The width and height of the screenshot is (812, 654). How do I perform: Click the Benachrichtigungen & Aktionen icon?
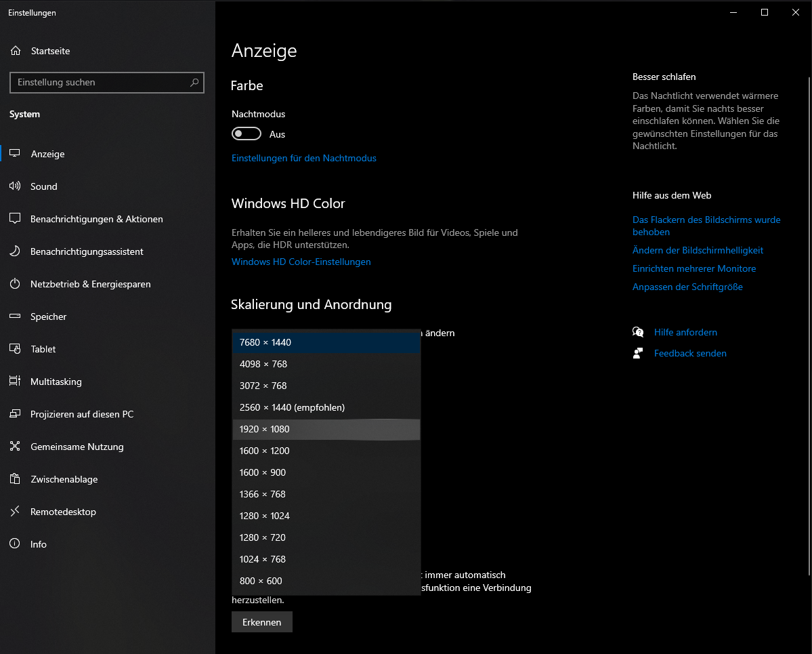(x=15, y=219)
